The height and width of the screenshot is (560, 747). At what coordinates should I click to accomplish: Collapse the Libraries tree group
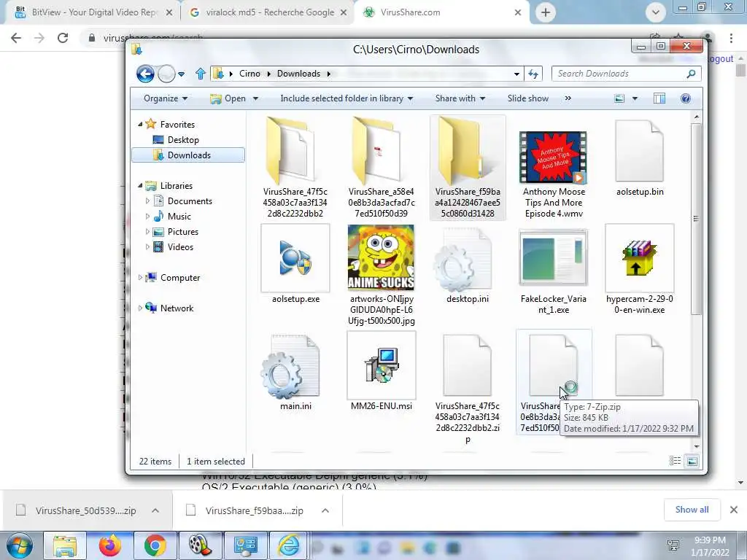(140, 186)
